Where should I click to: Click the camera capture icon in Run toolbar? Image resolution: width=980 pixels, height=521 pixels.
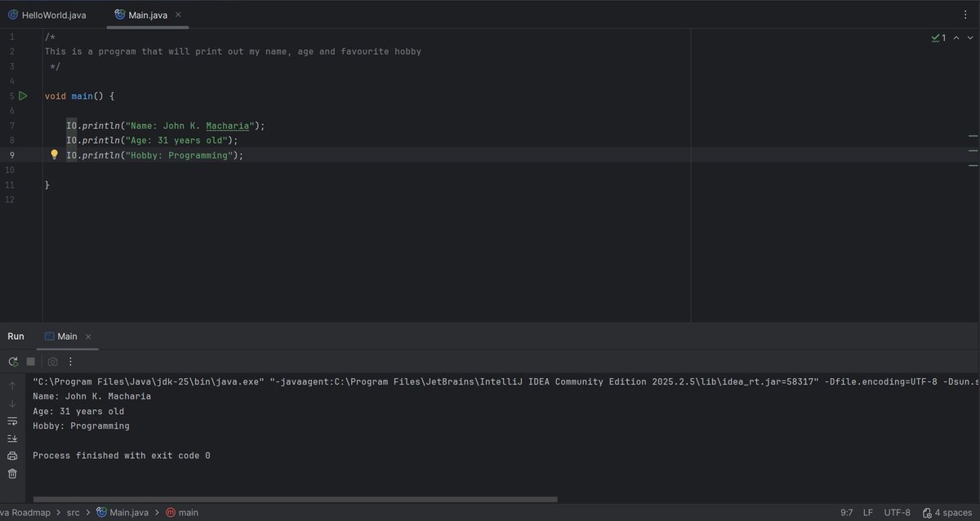coord(52,361)
